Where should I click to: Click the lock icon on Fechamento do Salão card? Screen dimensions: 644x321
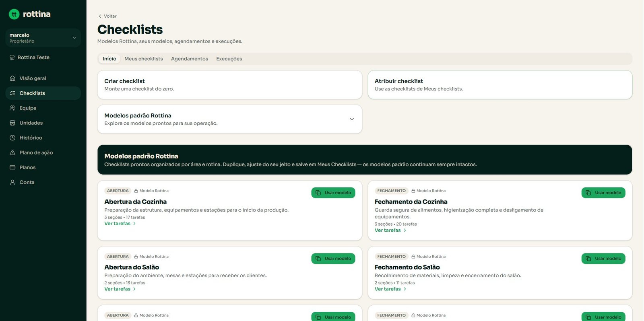tap(413, 257)
